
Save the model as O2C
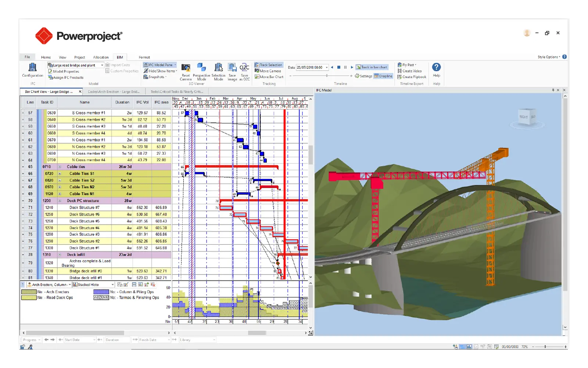(x=244, y=72)
